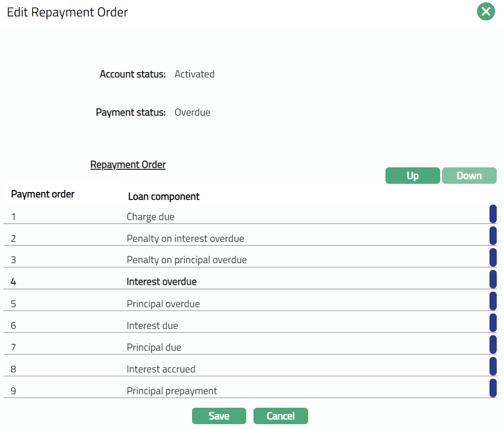This screenshot has width=504, height=429.
Task: Select the Penalty on principal overdue row
Action: click(x=187, y=260)
